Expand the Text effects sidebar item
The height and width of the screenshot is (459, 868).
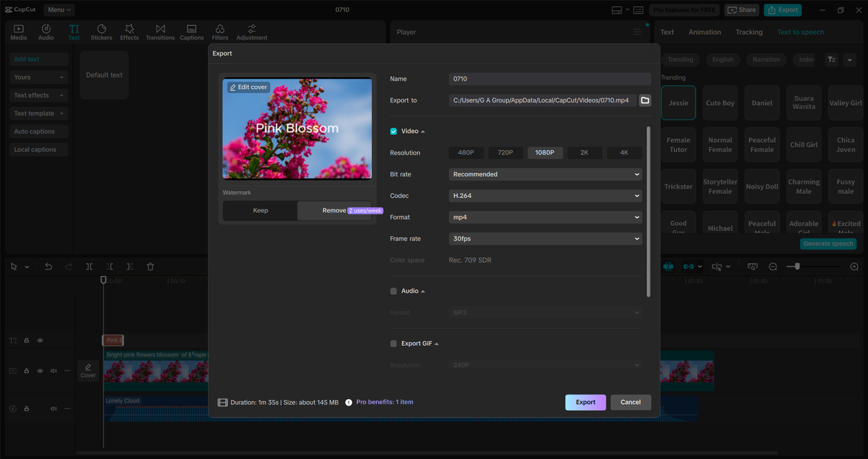tap(39, 96)
